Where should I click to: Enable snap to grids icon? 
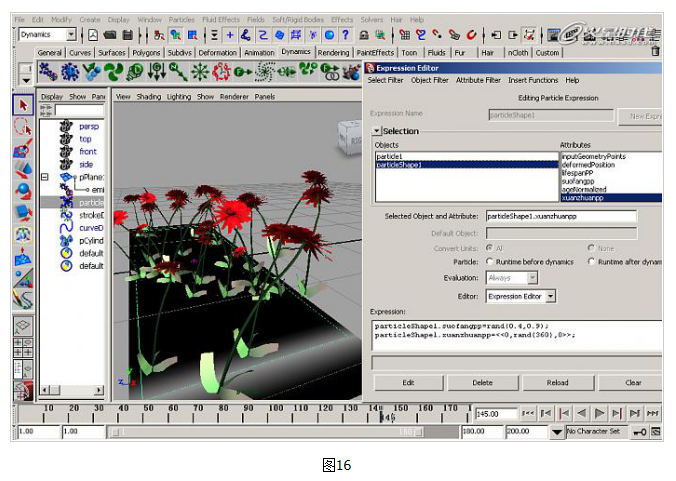(x=404, y=35)
